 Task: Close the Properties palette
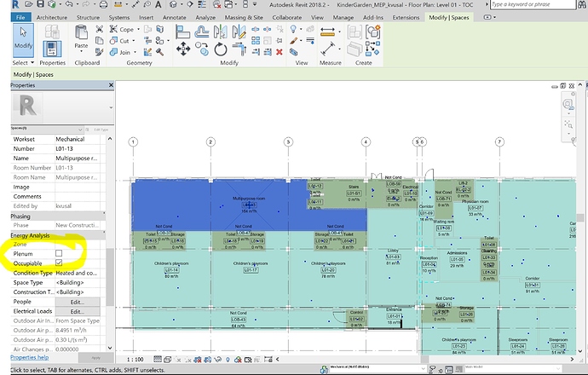(x=111, y=85)
